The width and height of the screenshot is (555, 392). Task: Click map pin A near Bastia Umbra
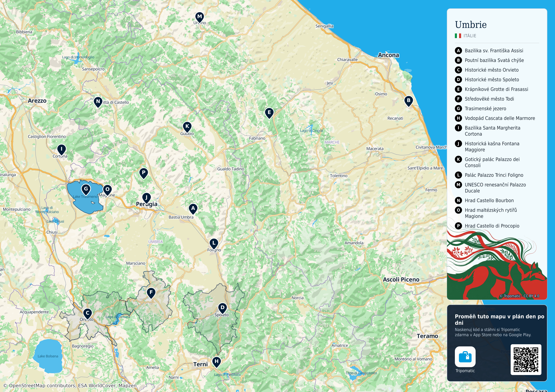tap(193, 209)
